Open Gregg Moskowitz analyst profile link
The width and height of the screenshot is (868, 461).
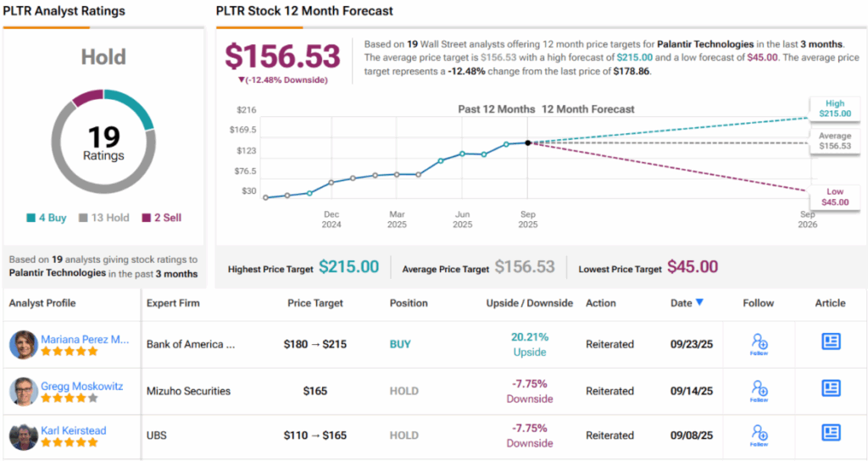(81, 386)
